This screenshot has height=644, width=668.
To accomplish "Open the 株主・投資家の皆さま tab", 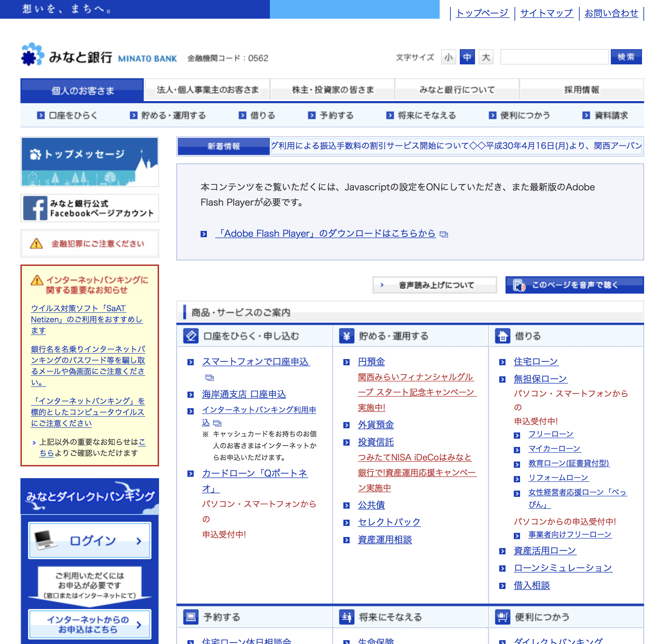I will click(x=333, y=90).
